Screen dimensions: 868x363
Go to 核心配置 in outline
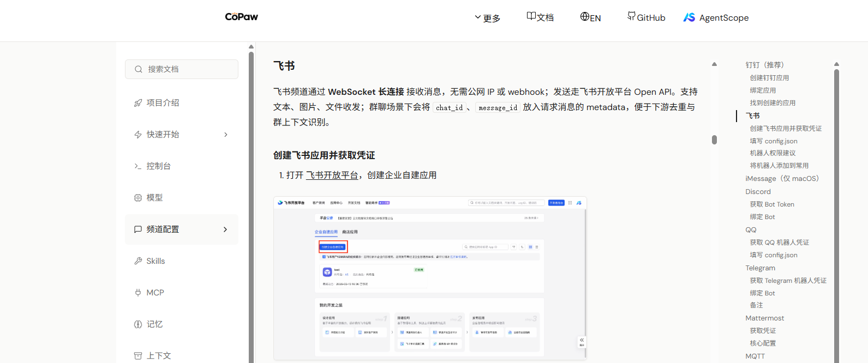coord(763,343)
